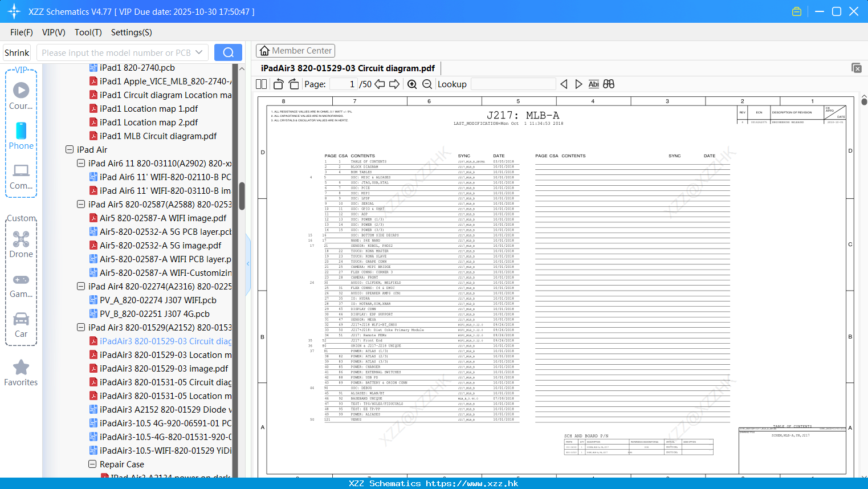The height and width of the screenshot is (489, 868).
Task: Collapse the Repair Case node
Action: (92, 464)
